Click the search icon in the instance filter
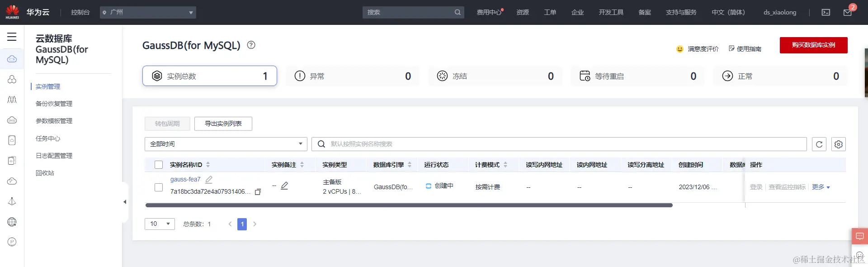868x267 pixels. (x=321, y=144)
